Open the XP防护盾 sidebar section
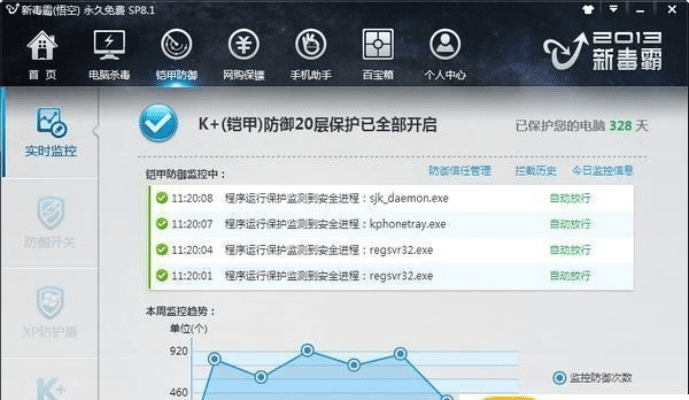 50,311
